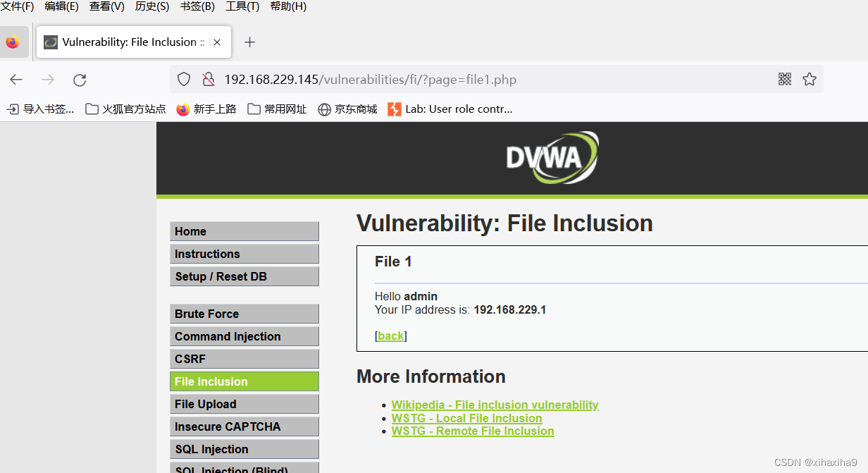Click the IP address 192.168.229.1 text
The width and height of the screenshot is (868, 473).
510,309
